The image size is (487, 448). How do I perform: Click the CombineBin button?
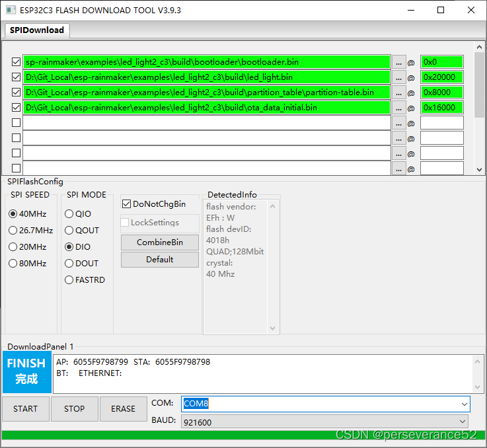[160, 242]
